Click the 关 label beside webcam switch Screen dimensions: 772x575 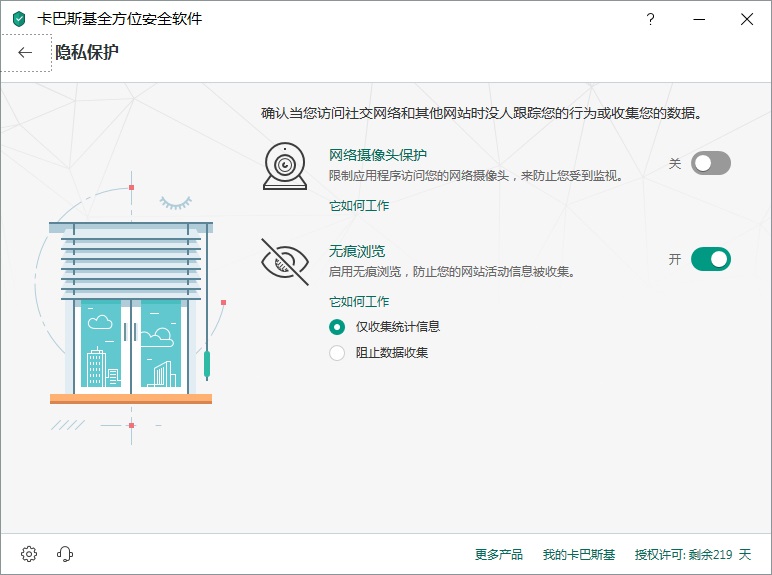point(675,163)
